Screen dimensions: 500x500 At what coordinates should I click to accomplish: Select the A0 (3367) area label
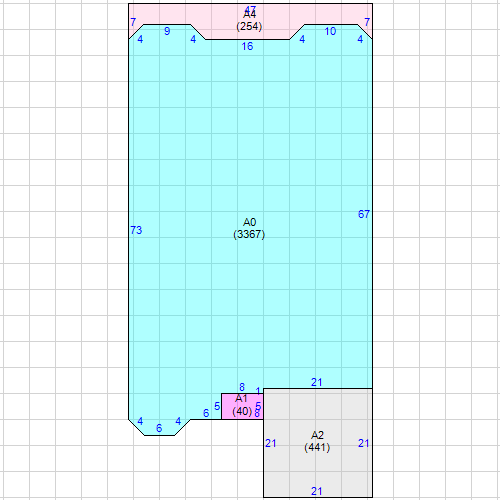coord(249,228)
